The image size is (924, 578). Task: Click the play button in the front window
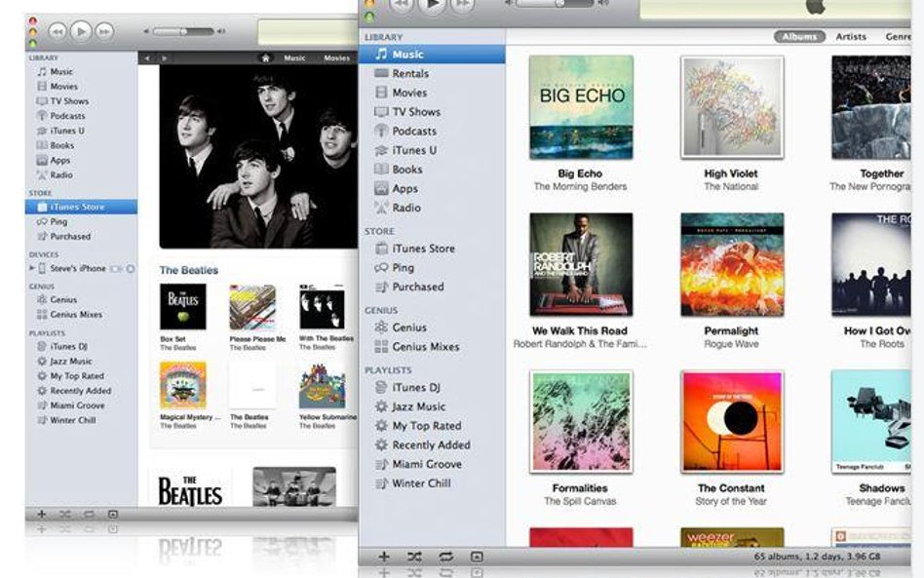click(432, 6)
